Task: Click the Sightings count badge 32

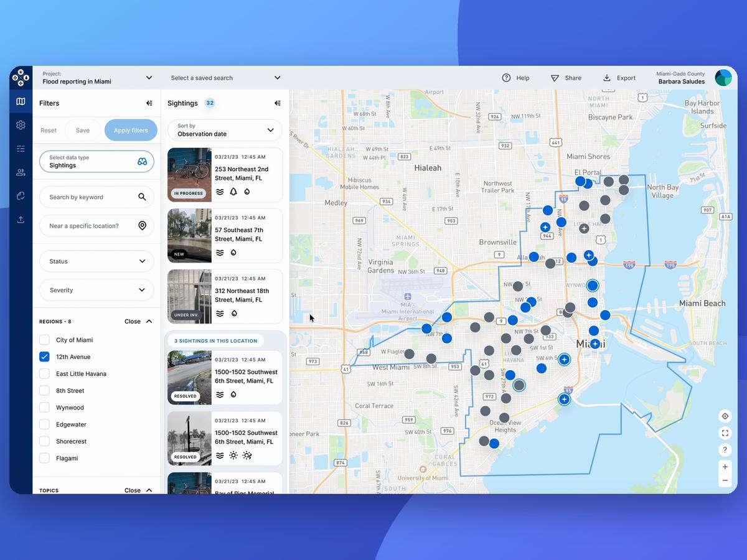Action: click(210, 103)
